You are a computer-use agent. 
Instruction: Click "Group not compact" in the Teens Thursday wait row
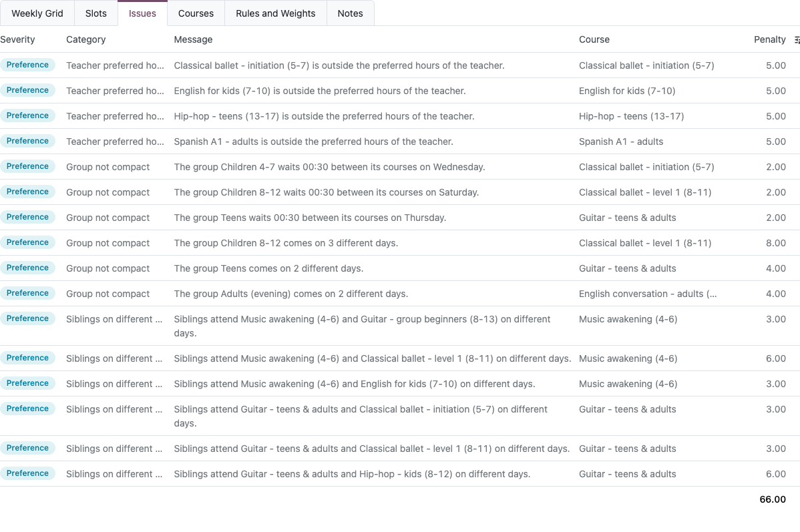(x=108, y=218)
